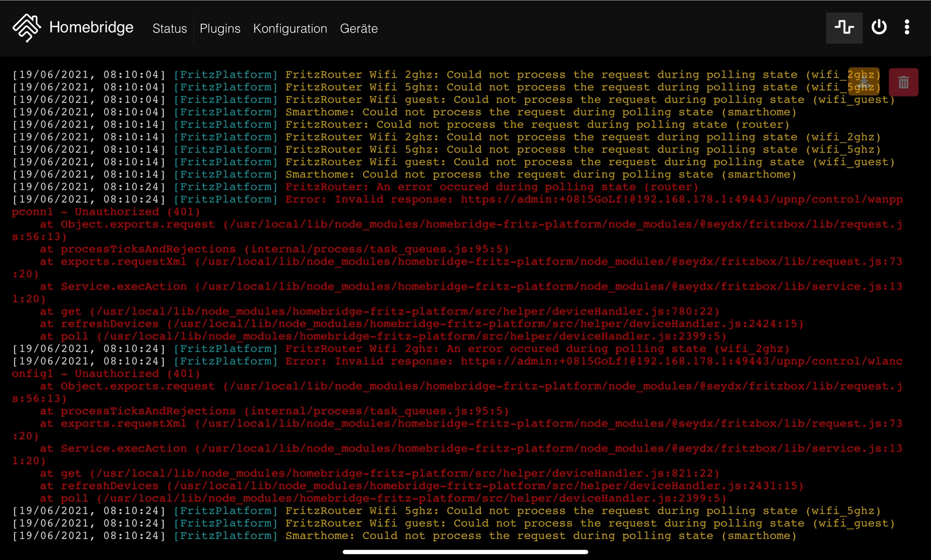This screenshot has width=931, height=560.
Task: Click the first log line's timestamp
Action: 89,75
